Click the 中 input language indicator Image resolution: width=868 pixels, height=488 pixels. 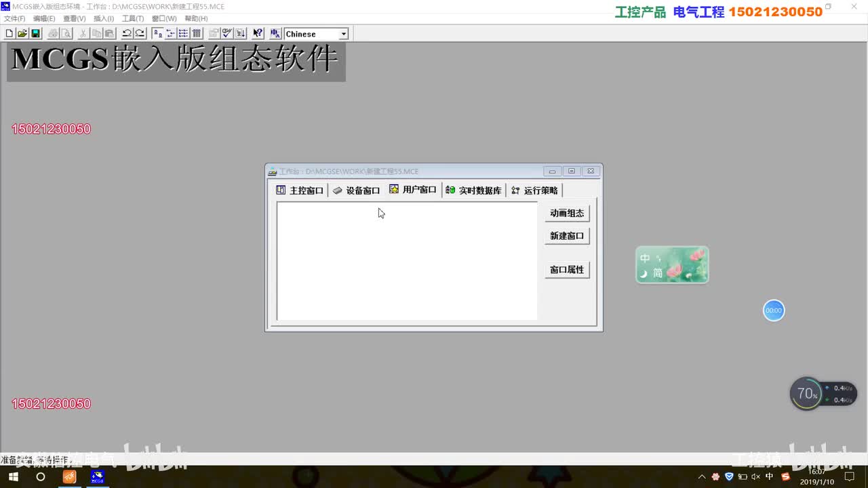tap(769, 476)
